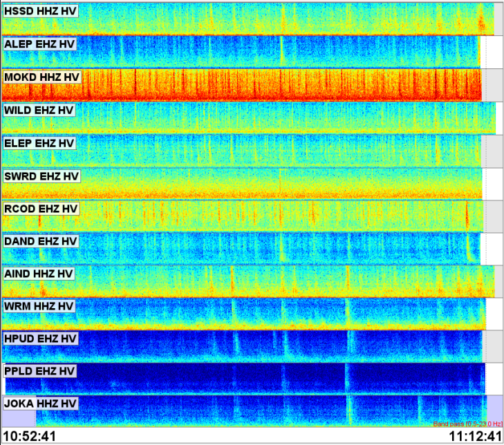Click the lavender no-data block in JOKA row
The height and width of the screenshot is (445, 504).
click(19, 417)
